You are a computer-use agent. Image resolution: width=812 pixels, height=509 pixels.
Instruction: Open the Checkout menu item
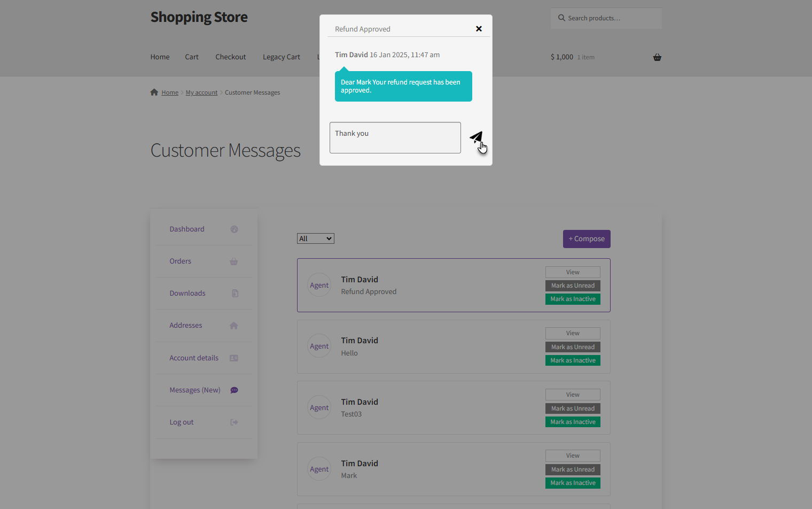point(231,57)
